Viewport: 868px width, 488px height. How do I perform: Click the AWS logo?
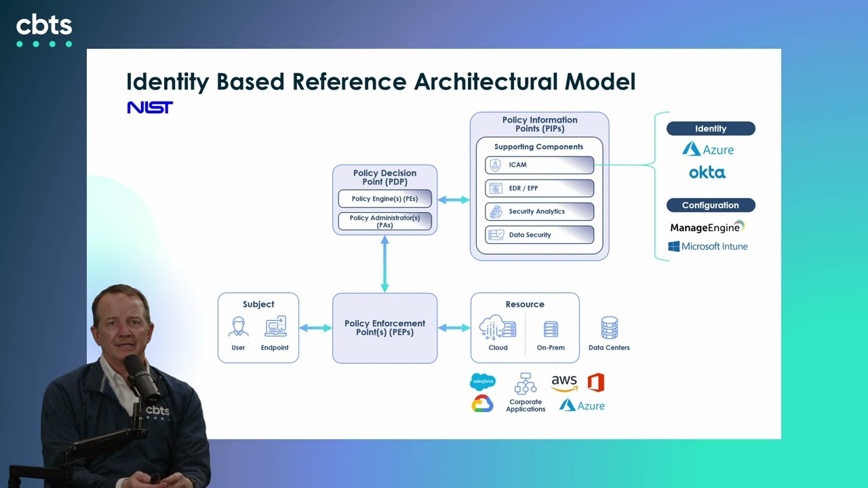click(564, 383)
